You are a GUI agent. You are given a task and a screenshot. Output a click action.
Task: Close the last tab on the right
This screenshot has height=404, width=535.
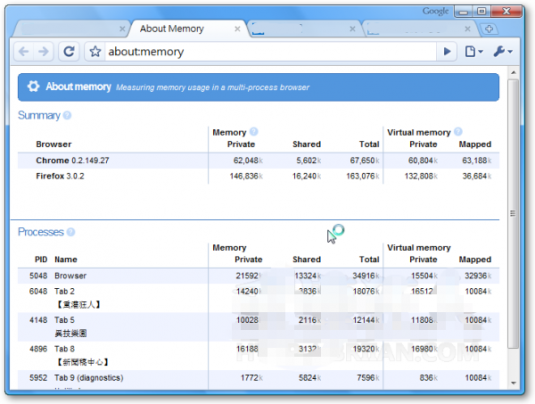click(x=467, y=29)
